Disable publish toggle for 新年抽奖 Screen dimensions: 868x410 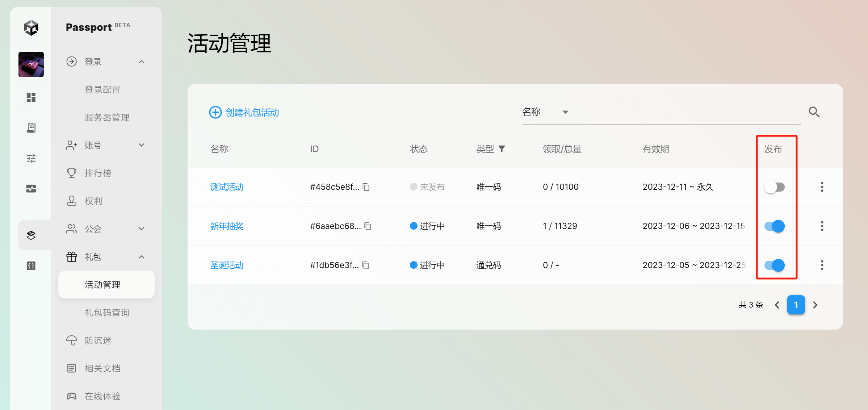point(774,226)
